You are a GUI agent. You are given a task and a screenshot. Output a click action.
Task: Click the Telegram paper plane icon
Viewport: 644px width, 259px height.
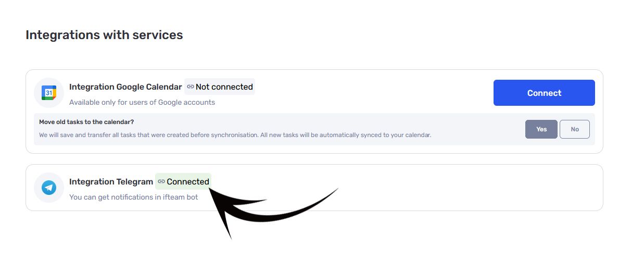point(49,188)
